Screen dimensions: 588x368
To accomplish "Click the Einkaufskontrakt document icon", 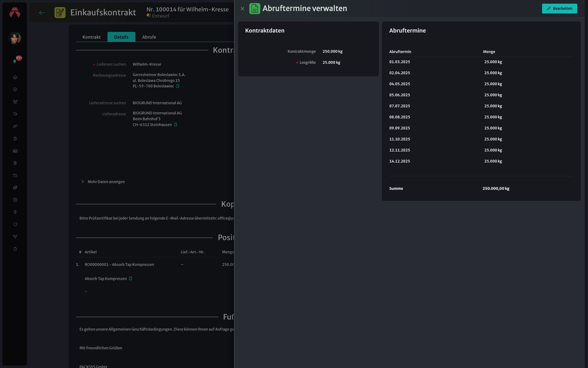I will (60, 13).
